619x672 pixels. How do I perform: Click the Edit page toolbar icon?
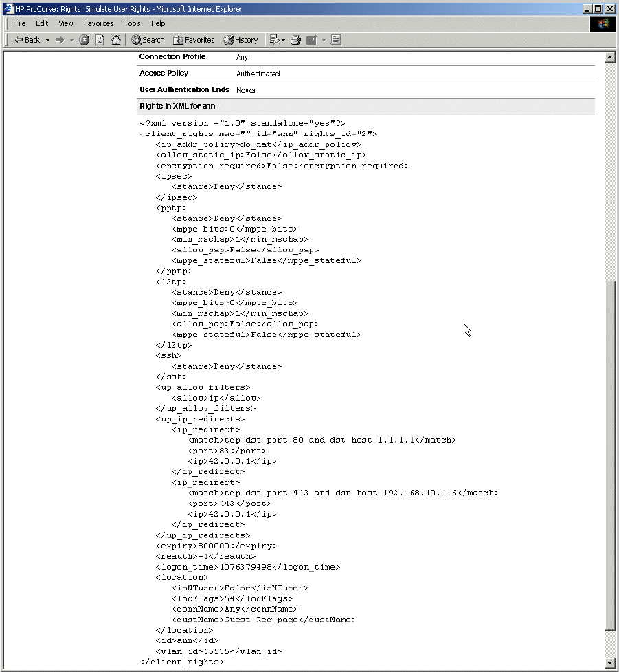pos(311,40)
